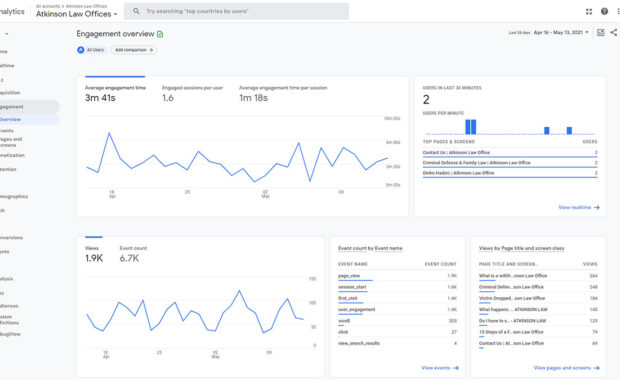This screenshot has height=380, width=620.
Task: Select the Engaged sessions per user metric
Action: (x=192, y=93)
